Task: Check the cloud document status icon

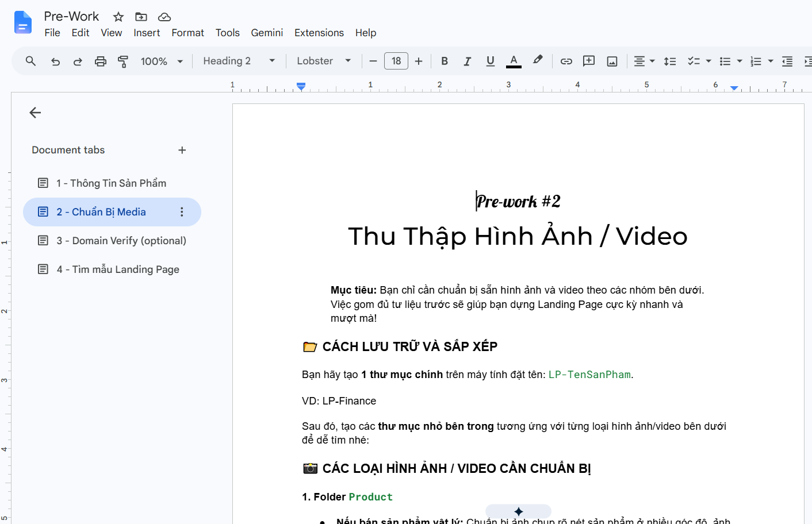Action: tap(164, 17)
